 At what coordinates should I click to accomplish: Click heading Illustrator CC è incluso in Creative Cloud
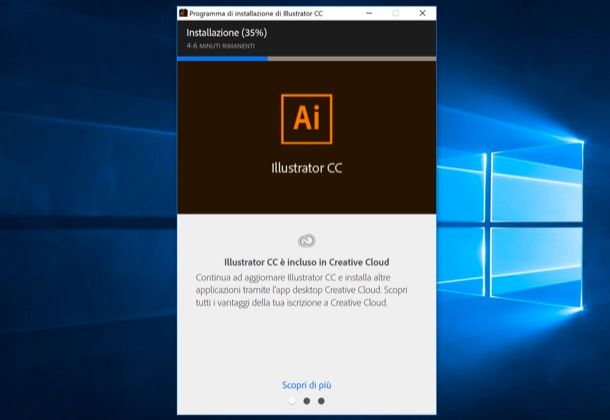pos(307,262)
